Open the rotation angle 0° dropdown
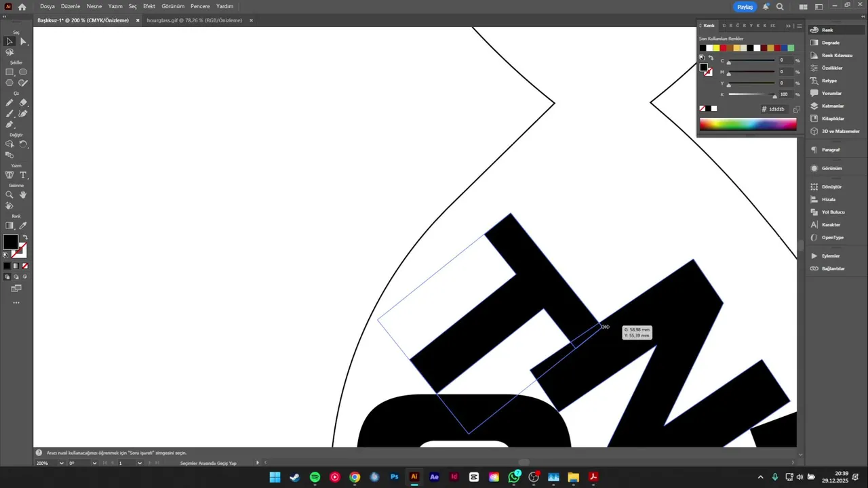Image resolution: width=868 pixels, height=488 pixels. pyautogui.click(x=94, y=463)
